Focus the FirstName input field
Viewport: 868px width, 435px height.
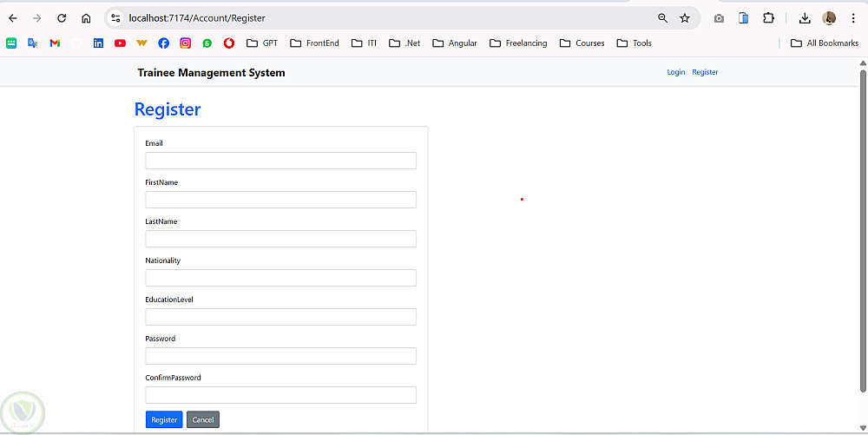coord(280,200)
